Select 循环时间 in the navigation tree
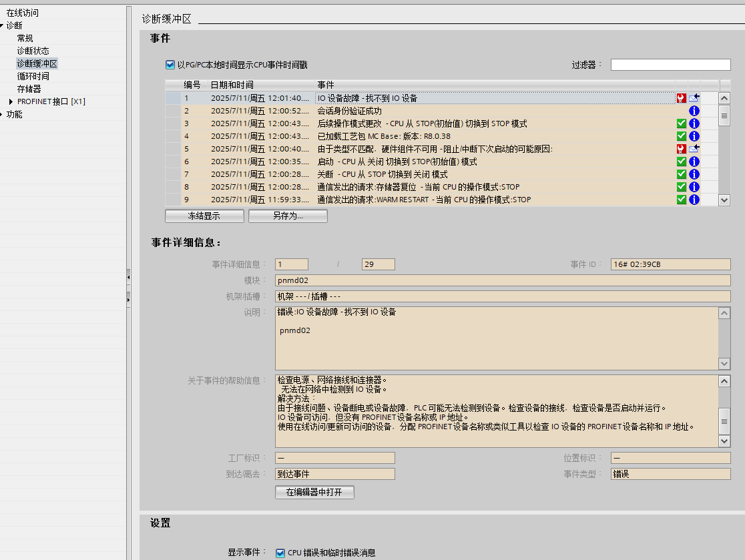This screenshot has width=745, height=560. pos(33,76)
